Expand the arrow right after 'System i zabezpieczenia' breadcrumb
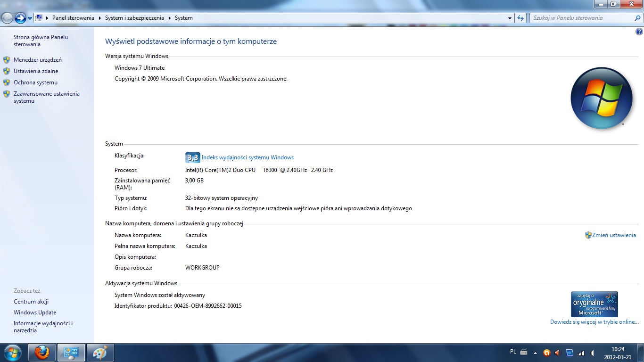 (169, 18)
